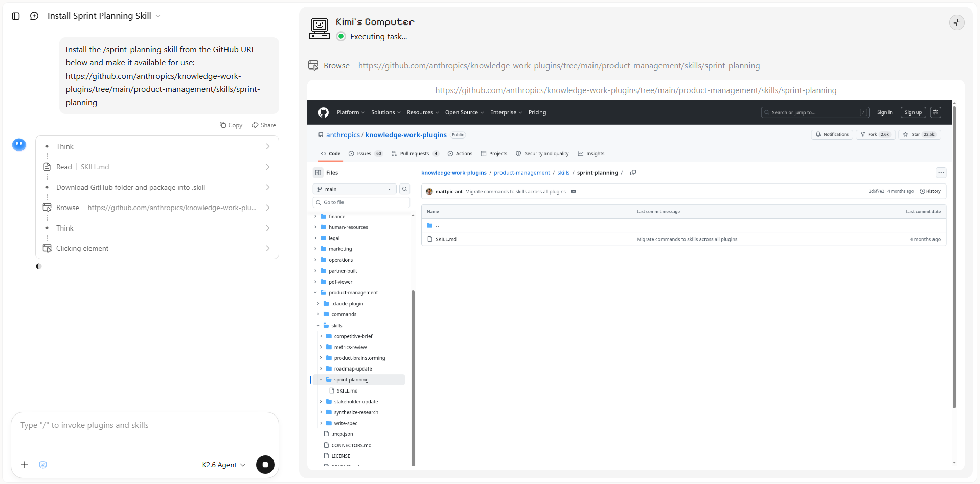
Task: Focus the Go to file input
Action: point(361,202)
